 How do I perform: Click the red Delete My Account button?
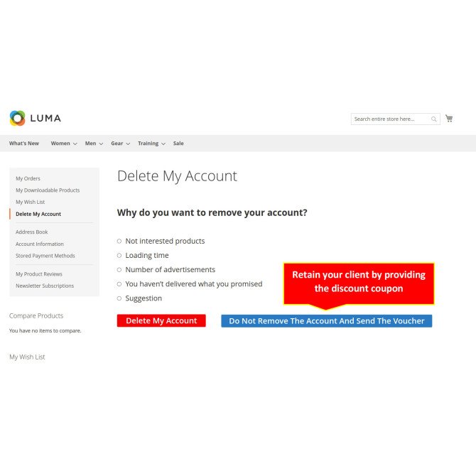click(161, 320)
